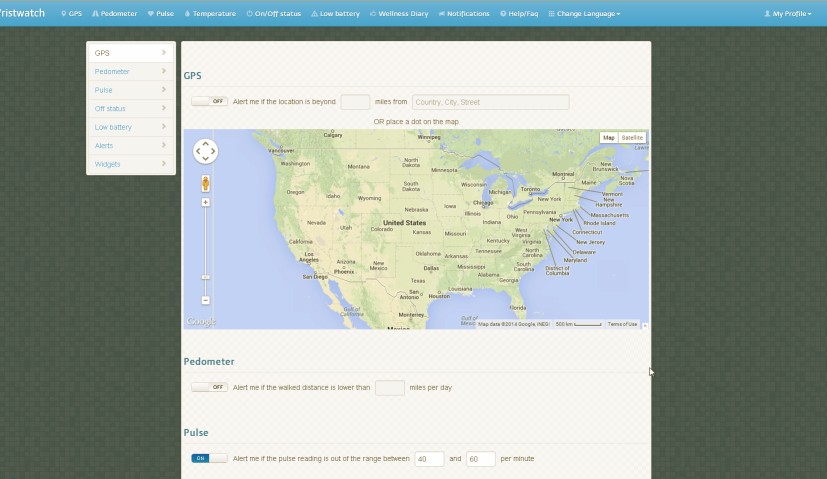Toggle the GPS location alert switch

point(209,101)
